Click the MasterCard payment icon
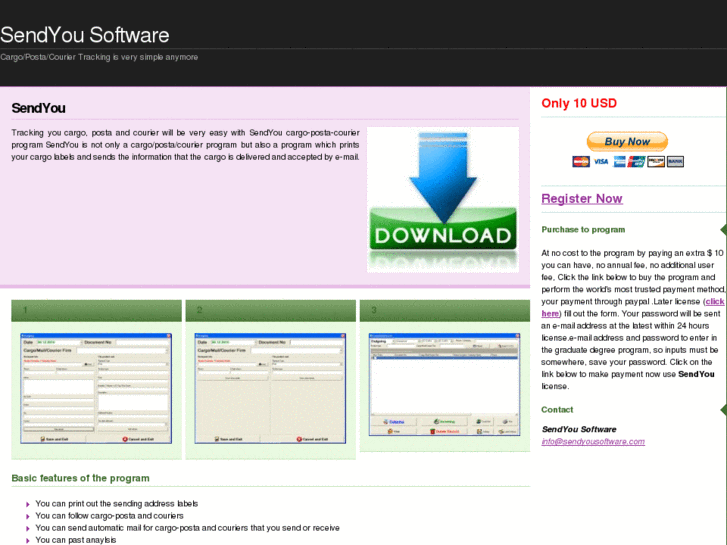This screenshot has width=727, height=545. (580, 161)
